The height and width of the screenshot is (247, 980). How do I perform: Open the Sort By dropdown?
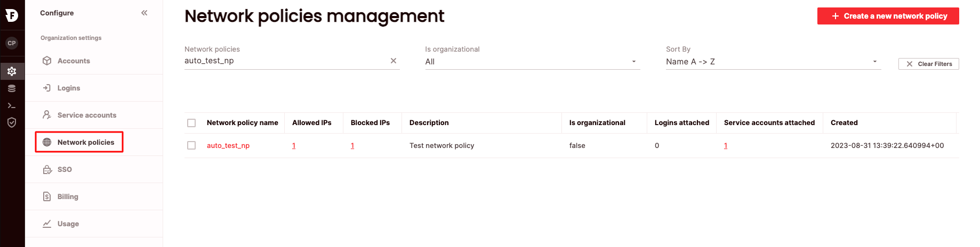point(773,62)
